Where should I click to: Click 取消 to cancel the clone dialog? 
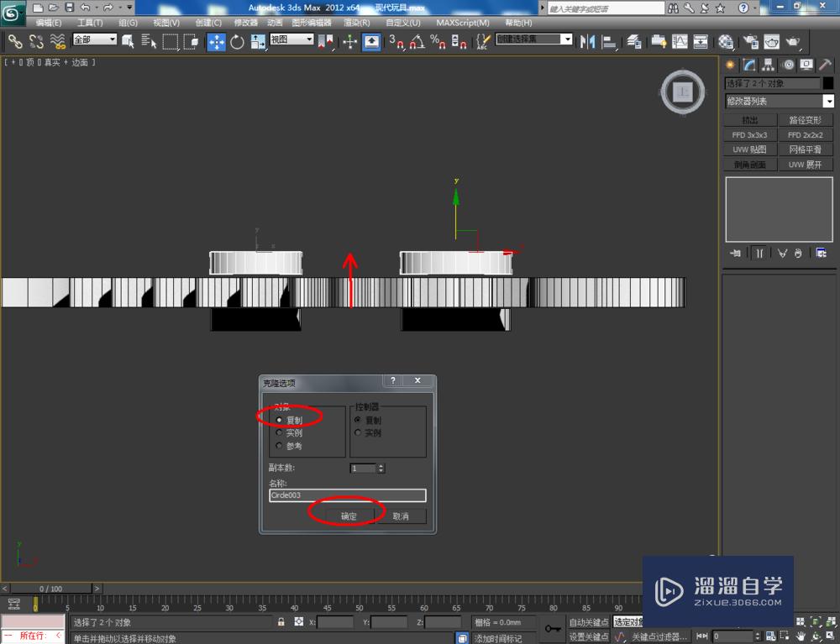[x=401, y=516]
